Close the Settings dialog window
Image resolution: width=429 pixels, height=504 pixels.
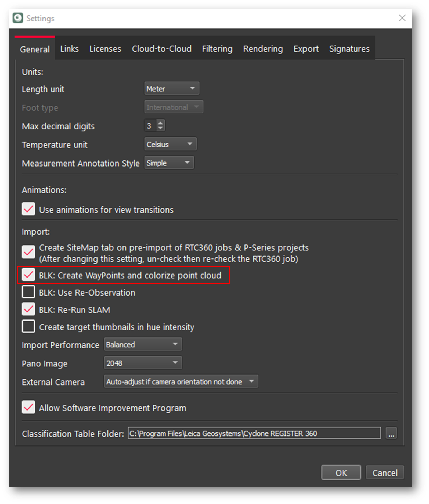[x=402, y=18]
